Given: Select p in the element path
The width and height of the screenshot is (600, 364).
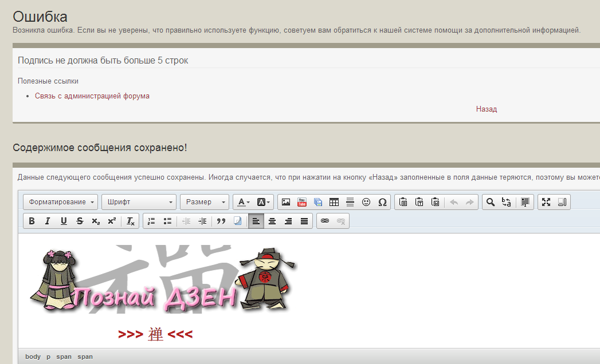Looking at the screenshot, I should 49,357.
